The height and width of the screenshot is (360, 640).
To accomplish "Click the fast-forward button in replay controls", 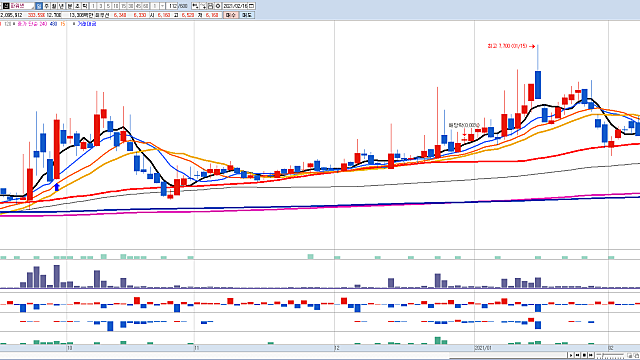I will pyautogui.click(x=591, y=355).
